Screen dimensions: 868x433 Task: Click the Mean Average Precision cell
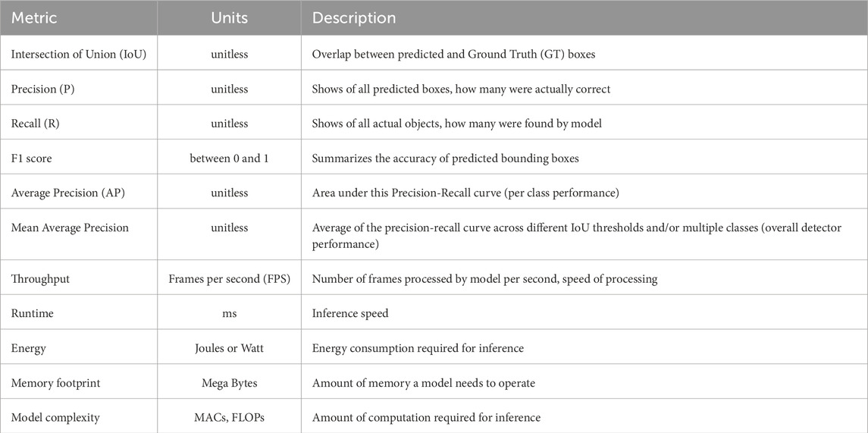pos(70,227)
